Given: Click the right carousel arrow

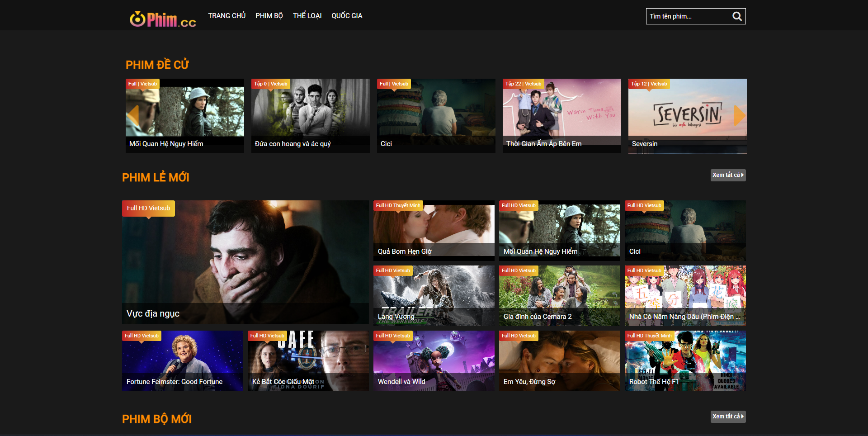Looking at the screenshot, I should [x=739, y=115].
